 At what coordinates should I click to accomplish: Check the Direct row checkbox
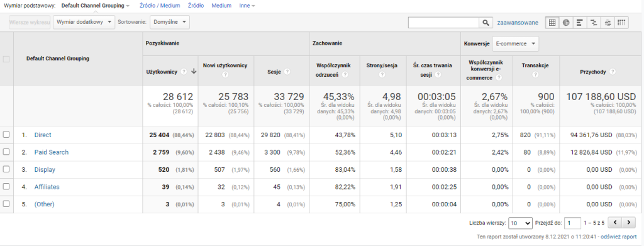click(6, 135)
